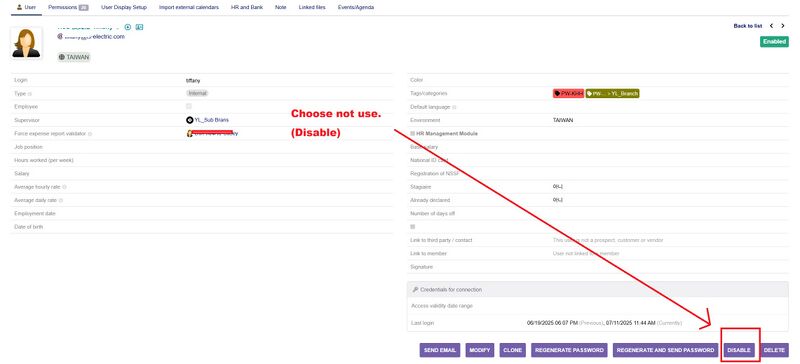Open Import external calendars tab
This screenshot has height=364, width=800.
tap(188, 8)
